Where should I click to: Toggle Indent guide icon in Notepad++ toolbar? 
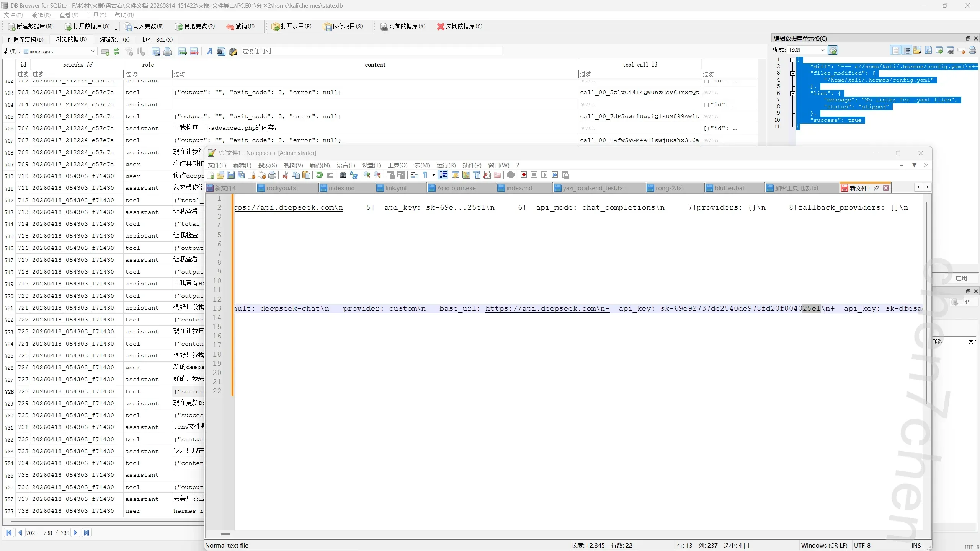click(x=443, y=175)
